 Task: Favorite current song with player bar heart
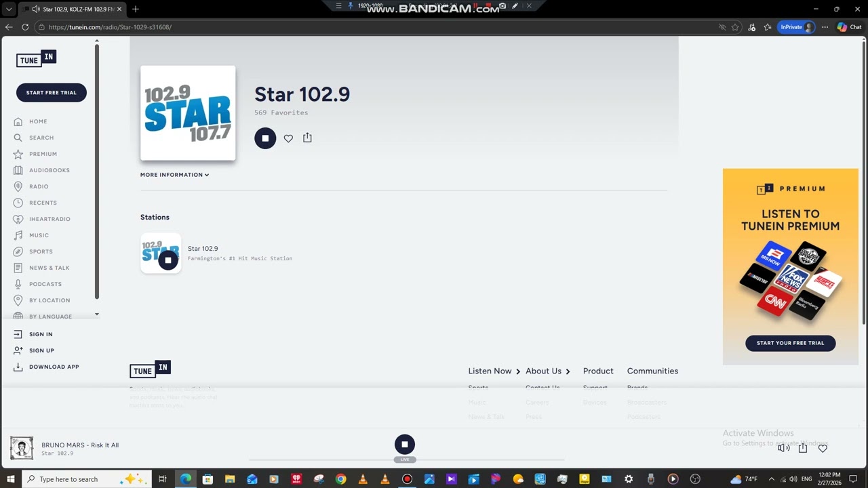coord(823,448)
